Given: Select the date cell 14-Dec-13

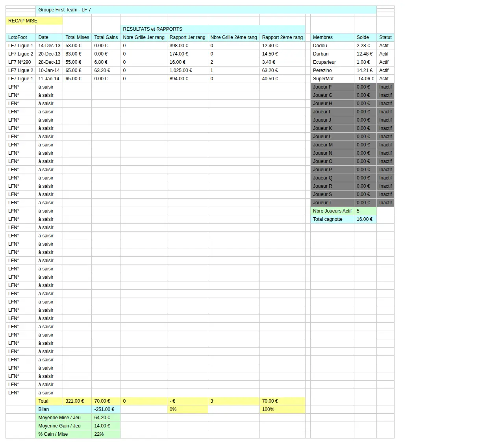Looking at the screenshot, I should point(49,46).
